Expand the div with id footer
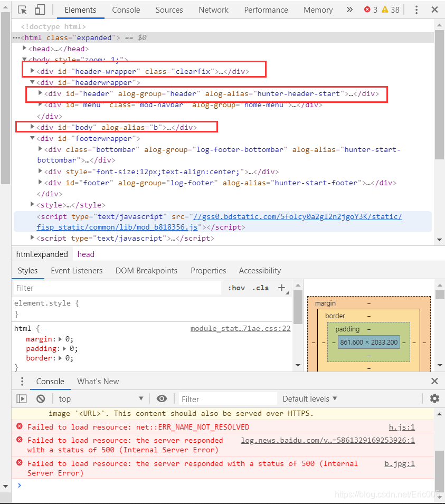445x504 pixels. click(x=40, y=182)
